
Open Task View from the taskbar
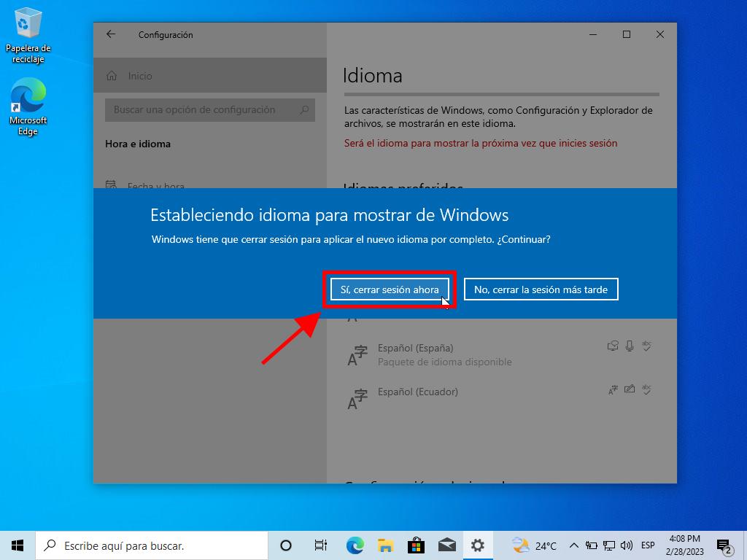pyautogui.click(x=320, y=545)
